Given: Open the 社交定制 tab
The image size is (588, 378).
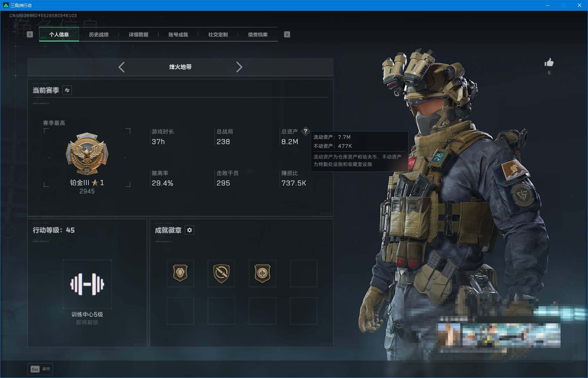Looking at the screenshot, I should coord(218,35).
